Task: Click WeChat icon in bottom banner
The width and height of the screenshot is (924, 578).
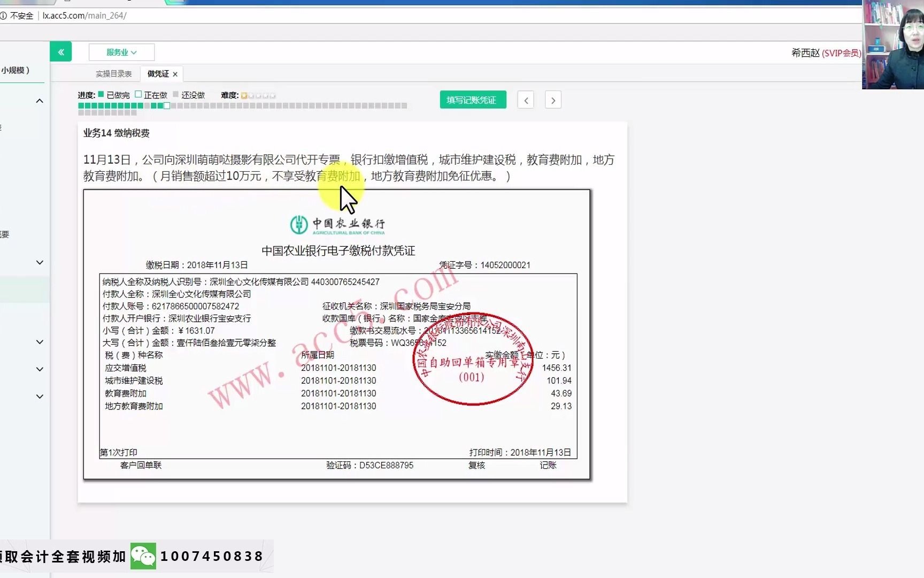Action: point(143,556)
